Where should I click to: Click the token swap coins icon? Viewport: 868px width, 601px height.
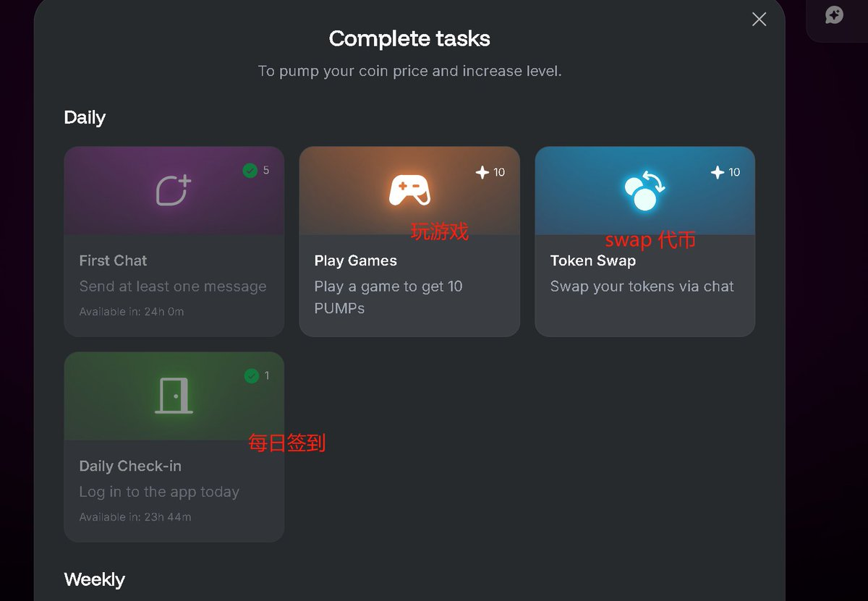(x=644, y=191)
